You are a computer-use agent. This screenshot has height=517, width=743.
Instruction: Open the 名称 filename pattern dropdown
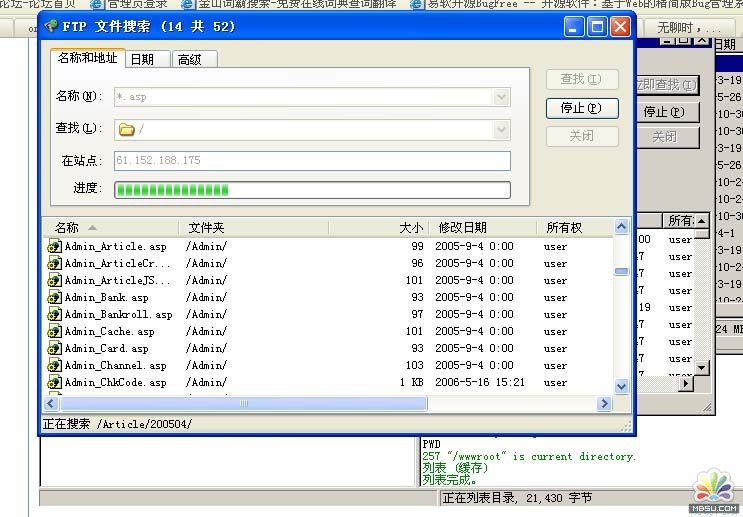pyautogui.click(x=501, y=97)
